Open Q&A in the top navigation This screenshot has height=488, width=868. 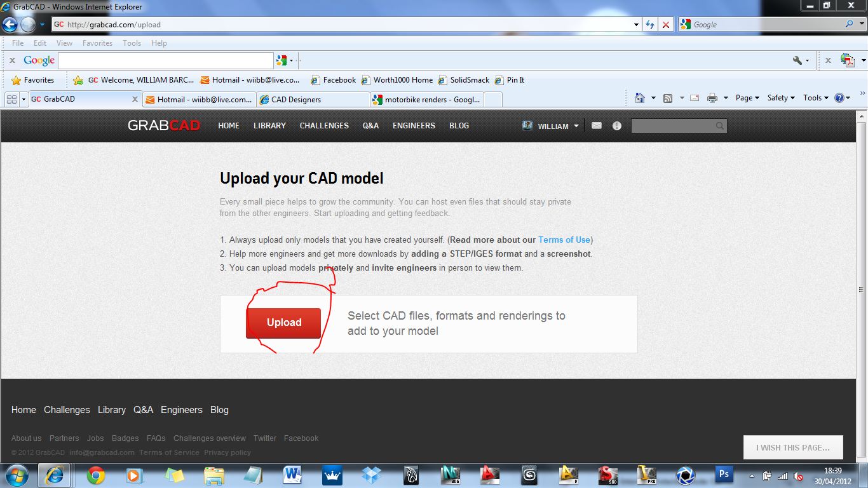(370, 126)
